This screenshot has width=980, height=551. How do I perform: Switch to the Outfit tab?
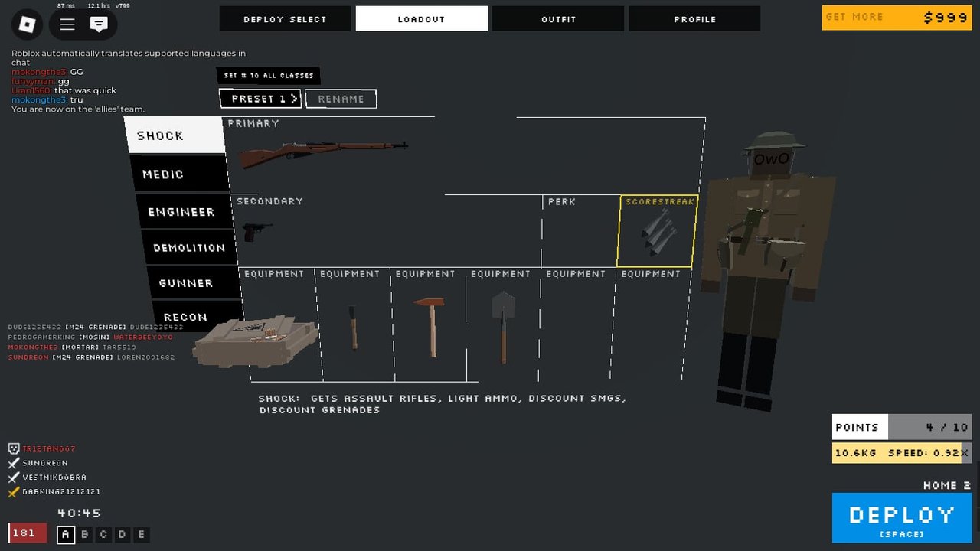point(559,19)
